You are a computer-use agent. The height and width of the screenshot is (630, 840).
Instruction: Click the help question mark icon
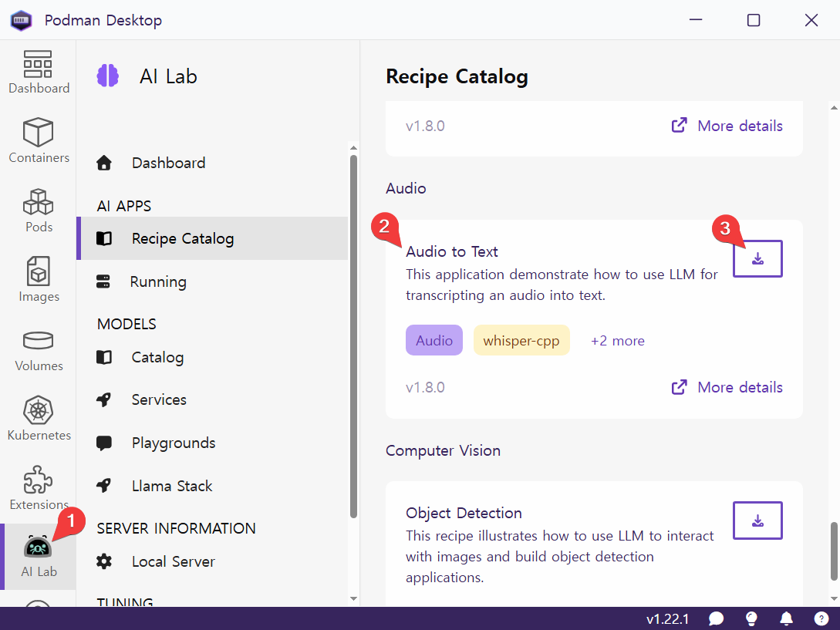[x=821, y=618]
